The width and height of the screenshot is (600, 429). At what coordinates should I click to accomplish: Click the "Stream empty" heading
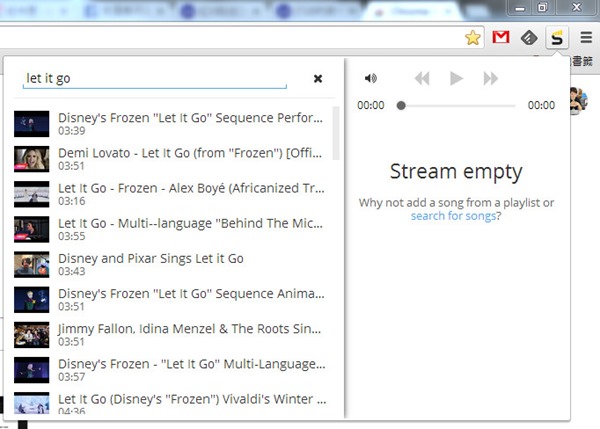pyautogui.click(x=456, y=172)
